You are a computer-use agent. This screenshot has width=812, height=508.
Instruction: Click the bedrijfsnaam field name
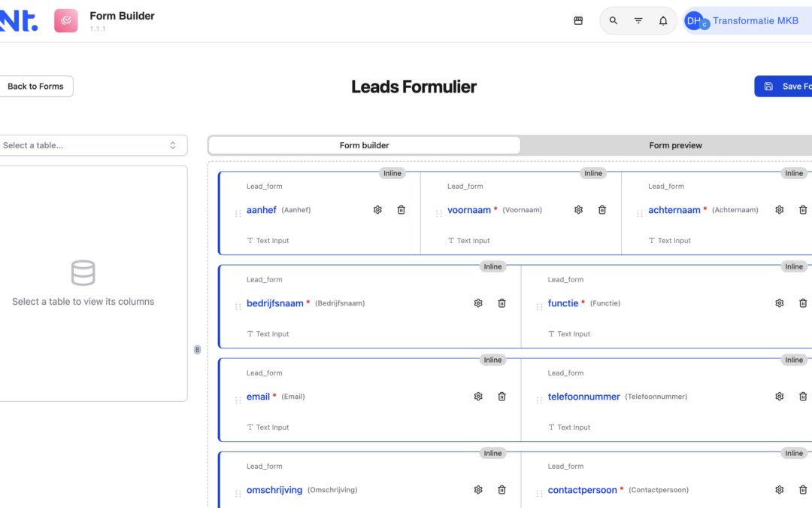pyautogui.click(x=275, y=303)
